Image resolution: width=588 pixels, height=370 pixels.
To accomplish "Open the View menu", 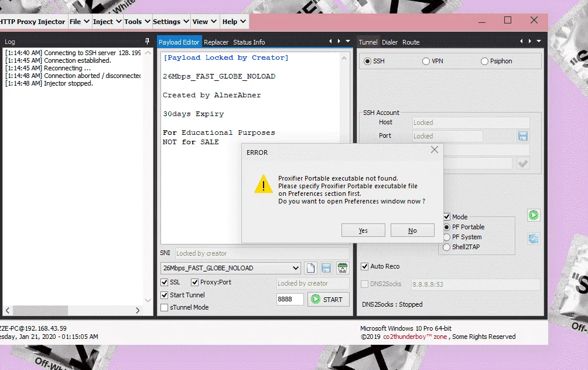I will [204, 22].
